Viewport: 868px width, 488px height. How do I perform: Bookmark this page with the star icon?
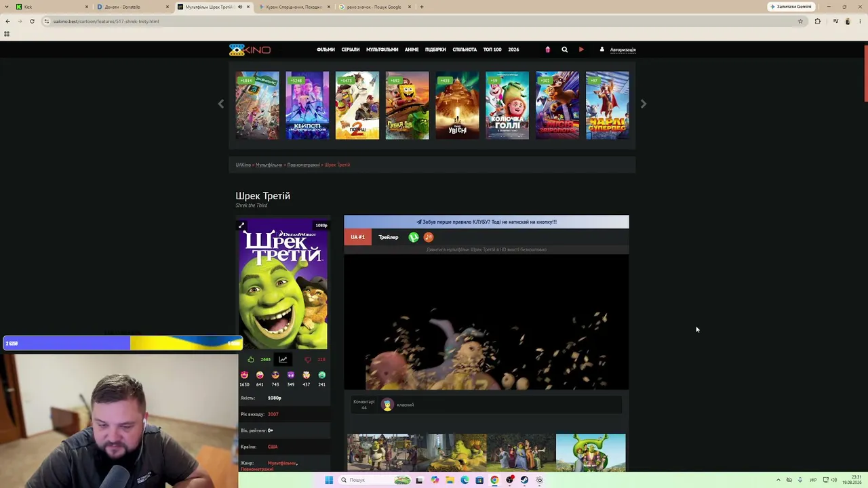[800, 21]
